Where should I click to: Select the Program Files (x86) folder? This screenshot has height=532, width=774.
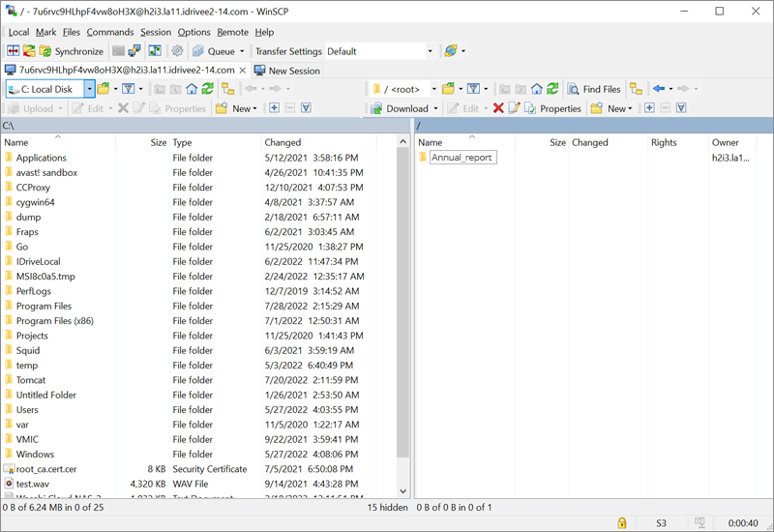tap(54, 321)
